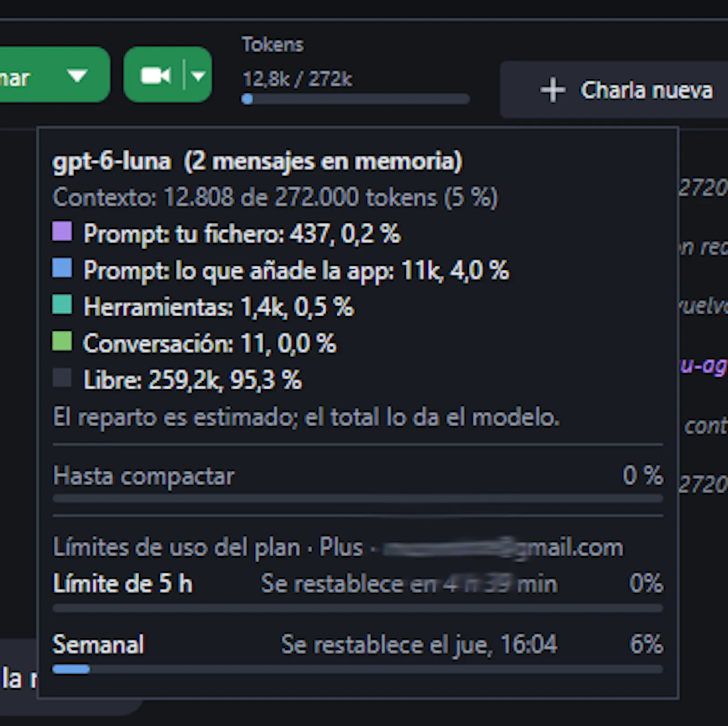The width and height of the screenshot is (728, 726).
Task: Click the Semanal label
Action: coord(98,645)
